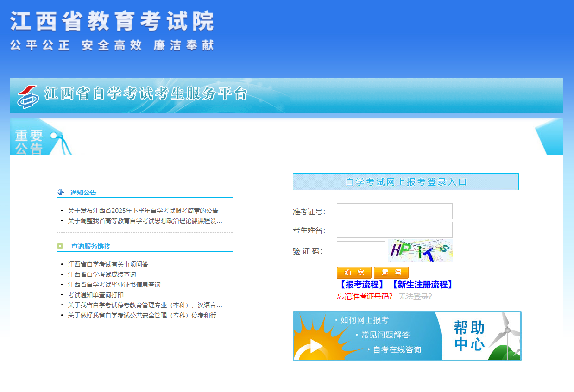Focus the 考生姓名 text box
Screen dimensions: 574x392
(x=394, y=230)
